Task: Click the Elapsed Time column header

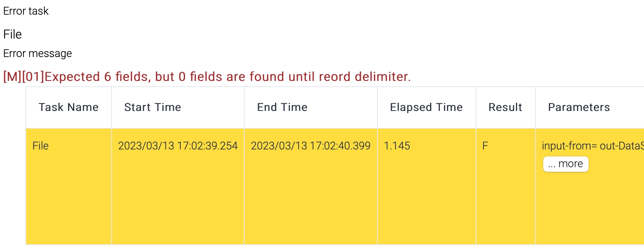Action: click(426, 107)
